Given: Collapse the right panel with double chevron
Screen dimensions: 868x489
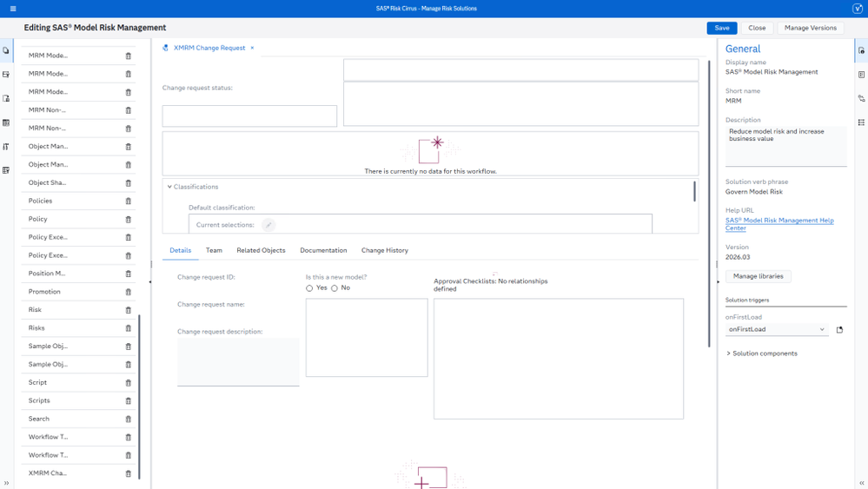Looking at the screenshot, I should (x=861, y=483).
